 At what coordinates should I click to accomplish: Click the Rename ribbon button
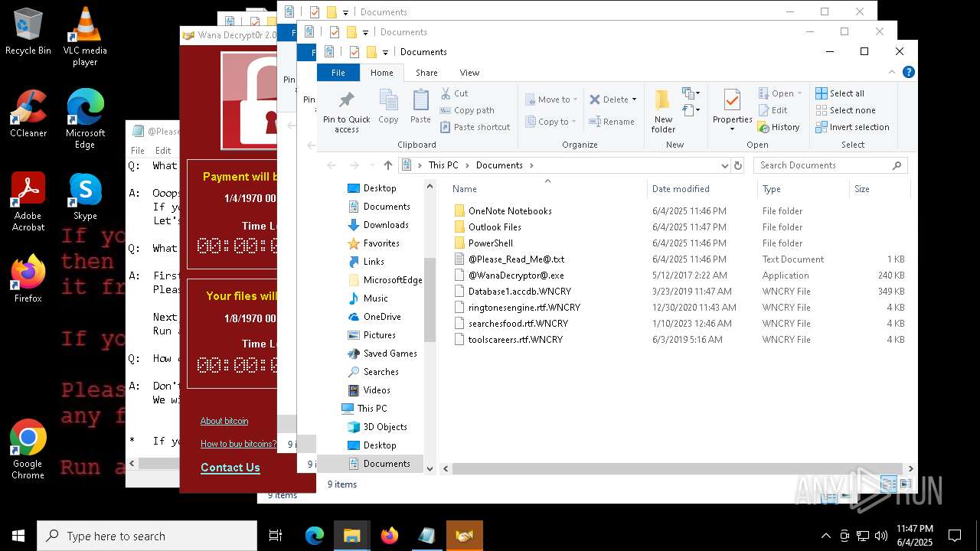coord(612,122)
